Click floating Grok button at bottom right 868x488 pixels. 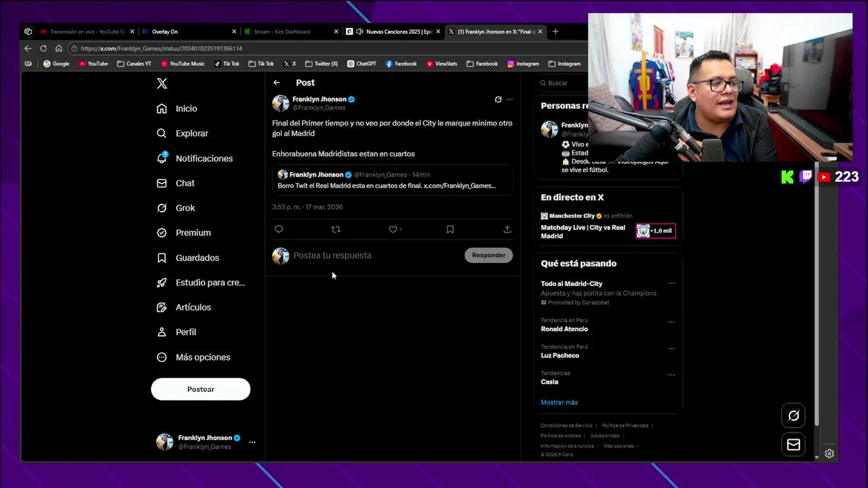(793, 415)
